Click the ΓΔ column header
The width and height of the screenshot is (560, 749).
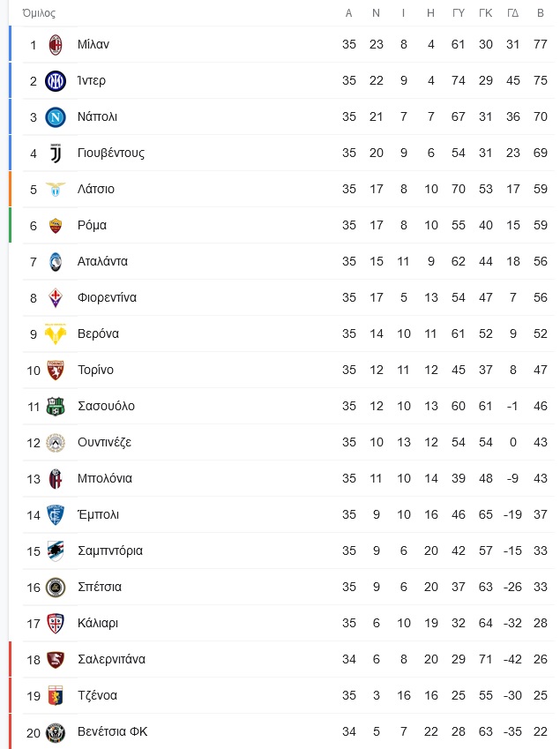pos(512,13)
